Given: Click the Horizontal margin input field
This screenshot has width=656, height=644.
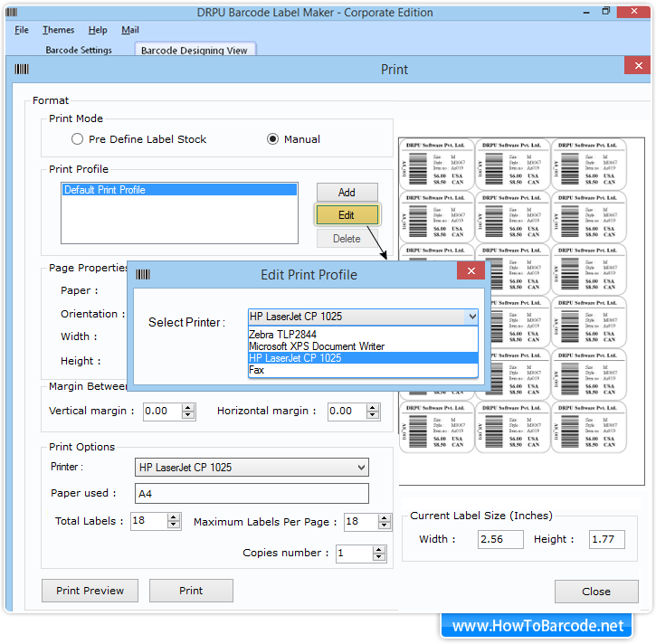Looking at the screenshot, I should click(x=347, y=412).
